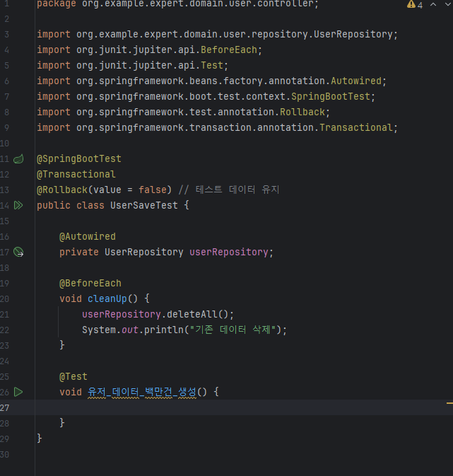Click the empty line 27 inside test method
This screenshot has height=476, width=453.
coord(244,407)
